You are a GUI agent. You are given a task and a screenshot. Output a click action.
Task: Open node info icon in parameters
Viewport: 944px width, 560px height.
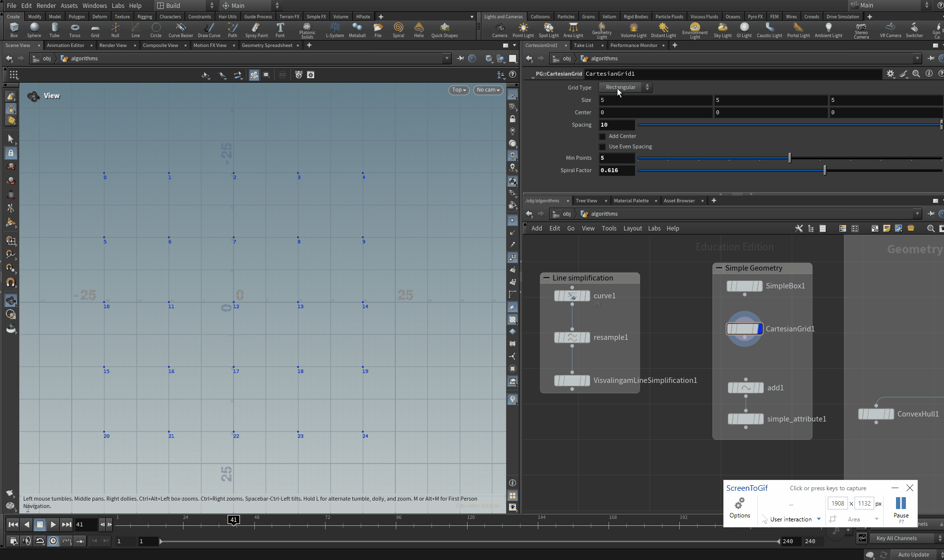click(929, 74)
